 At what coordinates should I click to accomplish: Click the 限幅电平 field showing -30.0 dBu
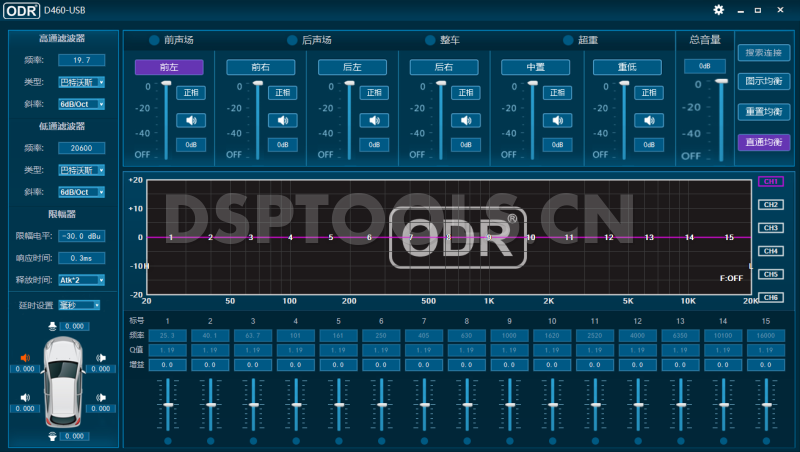82,236
